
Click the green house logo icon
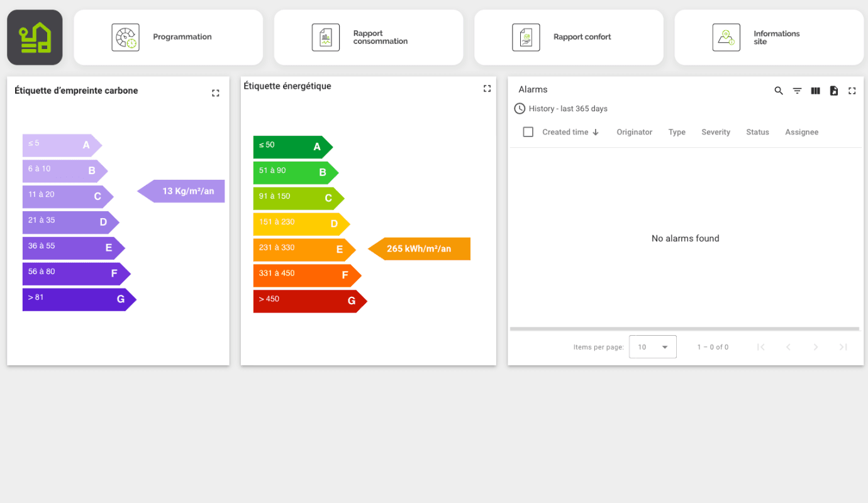[35, 37]
